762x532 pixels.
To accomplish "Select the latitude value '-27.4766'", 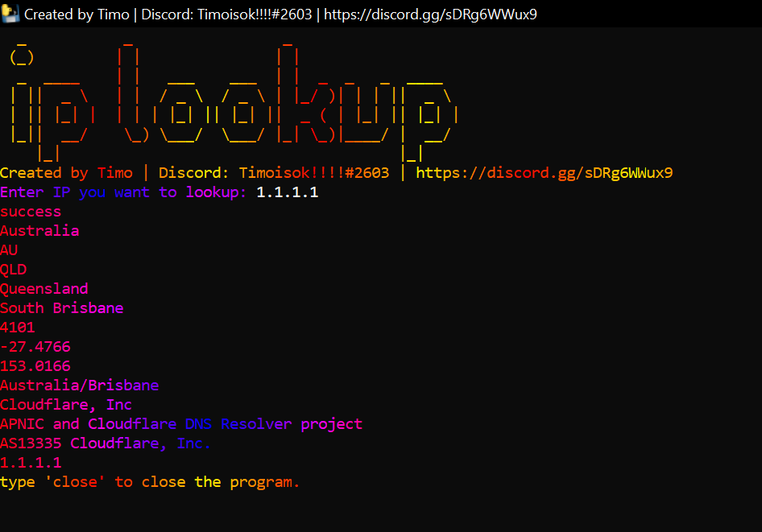I will tap(35, 347).
